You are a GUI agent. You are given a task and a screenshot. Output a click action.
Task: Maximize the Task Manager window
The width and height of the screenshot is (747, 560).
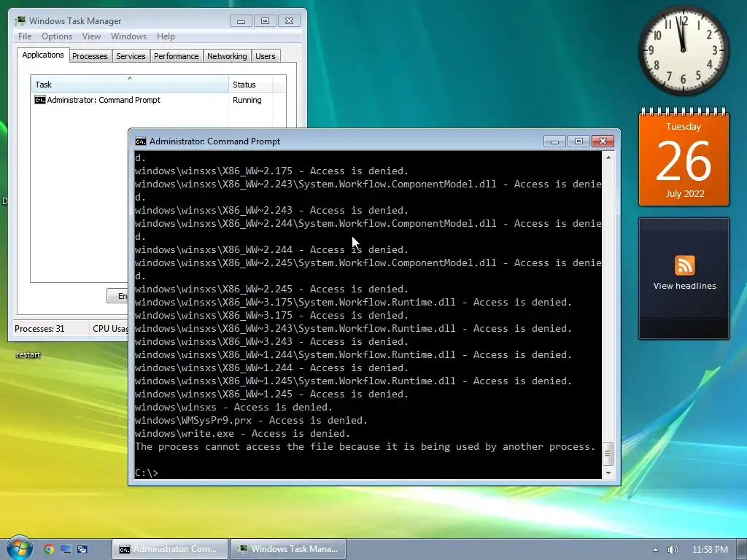265,21
